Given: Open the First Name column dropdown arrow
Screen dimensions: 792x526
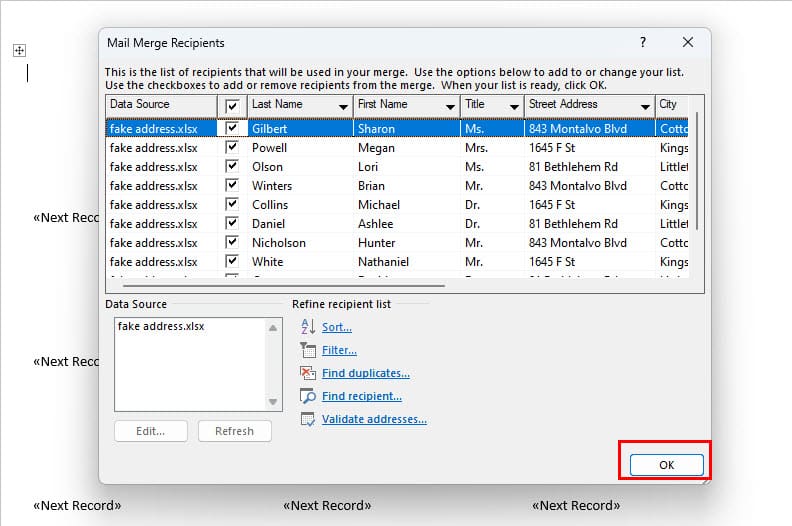Looking at the screenshot, I should 450,107.
